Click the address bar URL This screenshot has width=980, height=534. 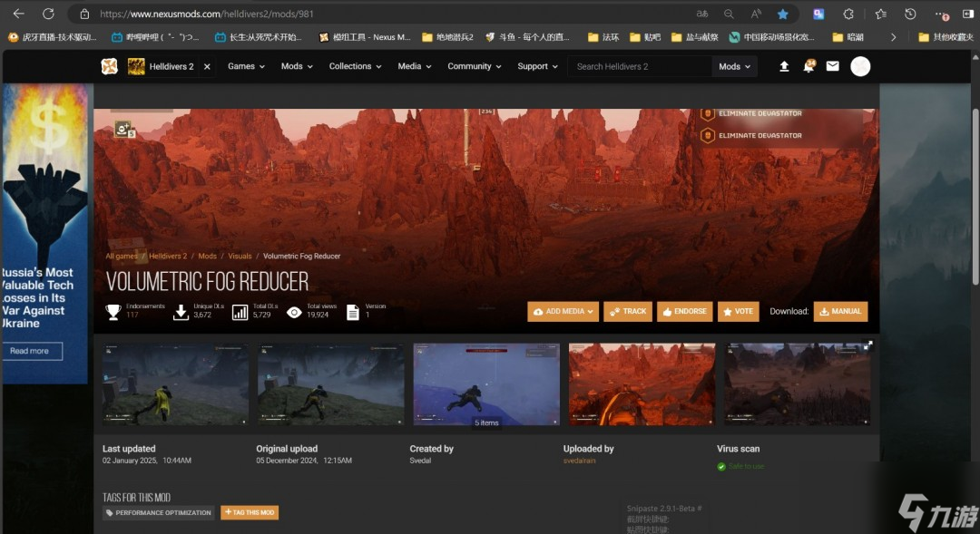click(x=207, y=14)
